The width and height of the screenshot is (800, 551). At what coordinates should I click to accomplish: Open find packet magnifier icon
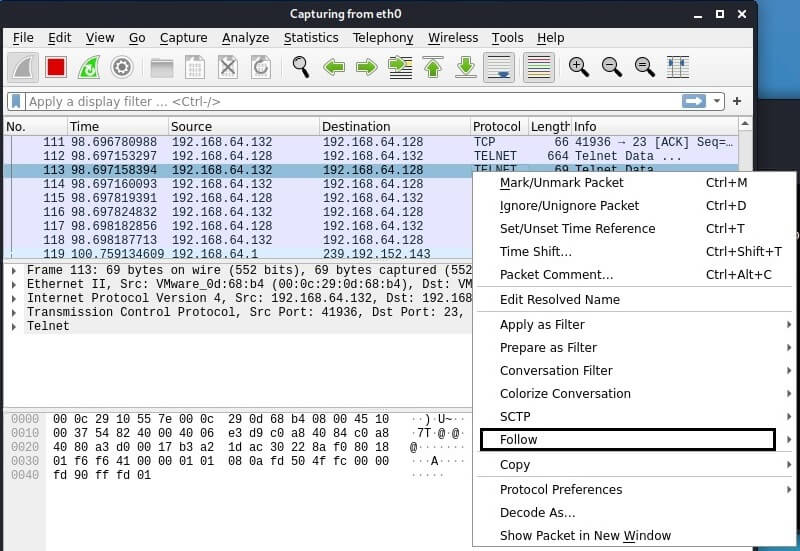tap(301, 67)
